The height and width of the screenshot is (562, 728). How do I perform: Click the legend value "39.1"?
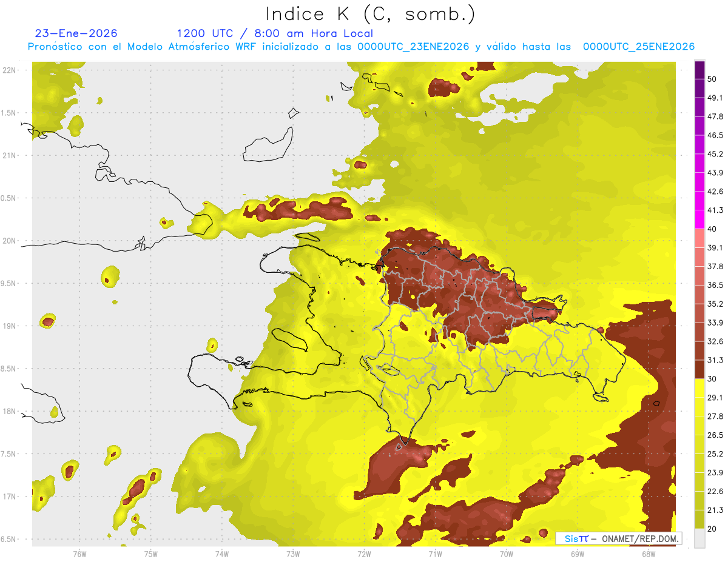pyautogui.click(x=715, y=248)
